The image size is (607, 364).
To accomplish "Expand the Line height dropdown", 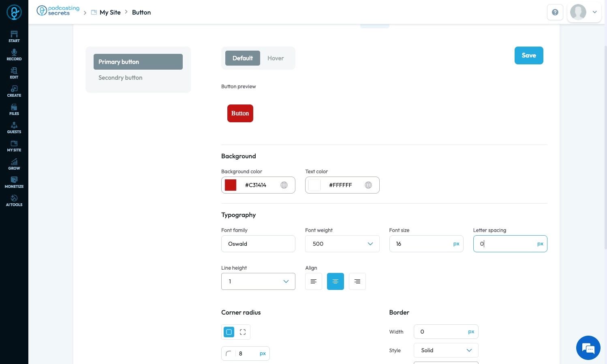I will 258,281.
